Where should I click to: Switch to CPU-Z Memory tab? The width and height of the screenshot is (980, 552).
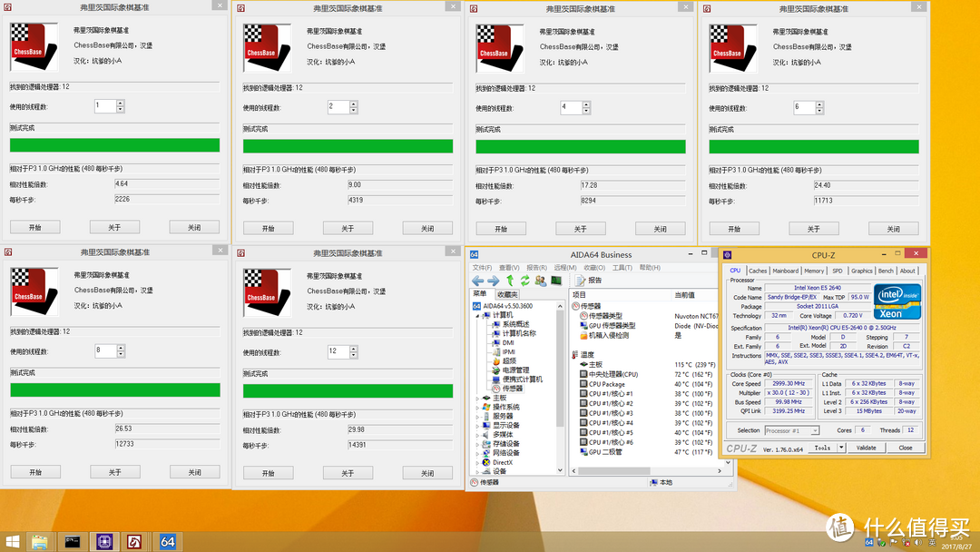(814, 271)
